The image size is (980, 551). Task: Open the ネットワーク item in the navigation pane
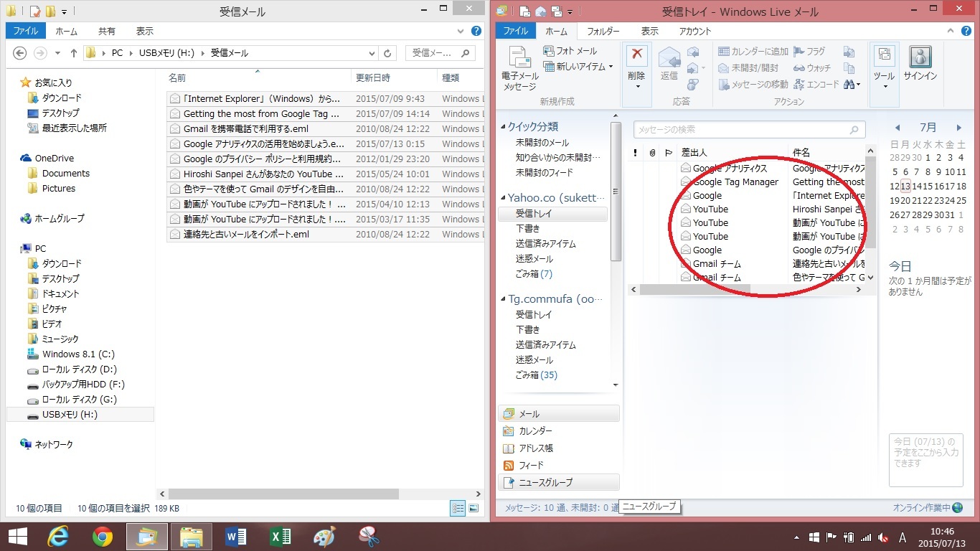tap(54, 445)
